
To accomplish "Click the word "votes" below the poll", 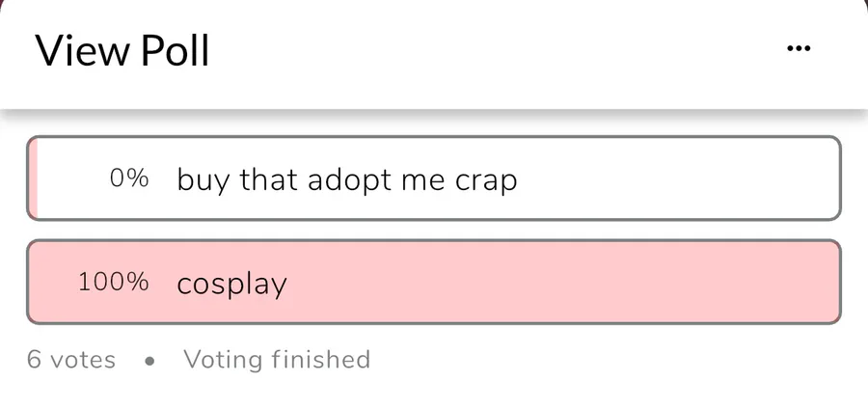I will [83, 360].
